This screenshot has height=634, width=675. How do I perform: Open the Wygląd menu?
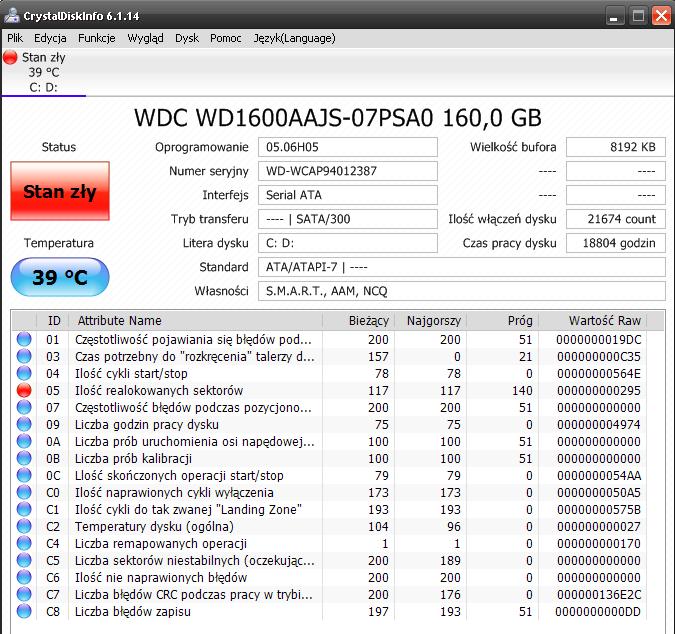click(x=146, y=38)
